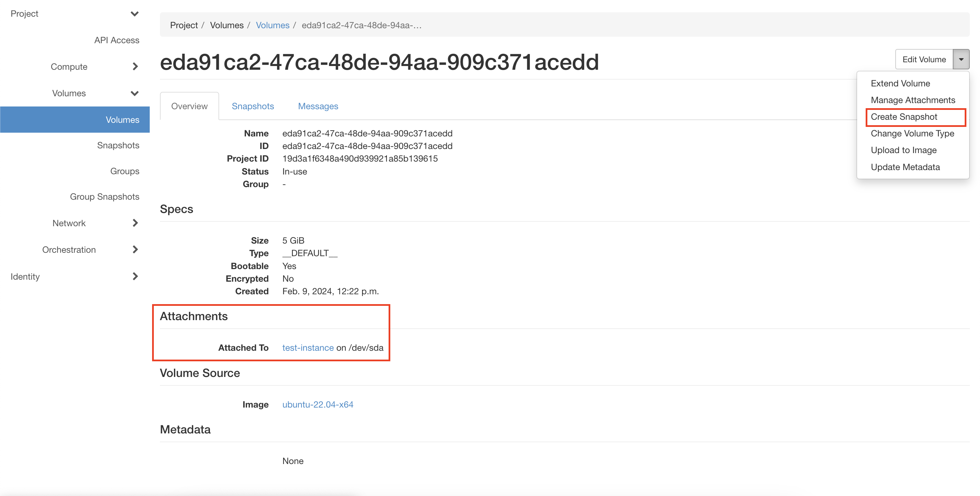Select Create Snapshot from menu
The height and width of the screenshot is (496, 980).
(903, 117)
